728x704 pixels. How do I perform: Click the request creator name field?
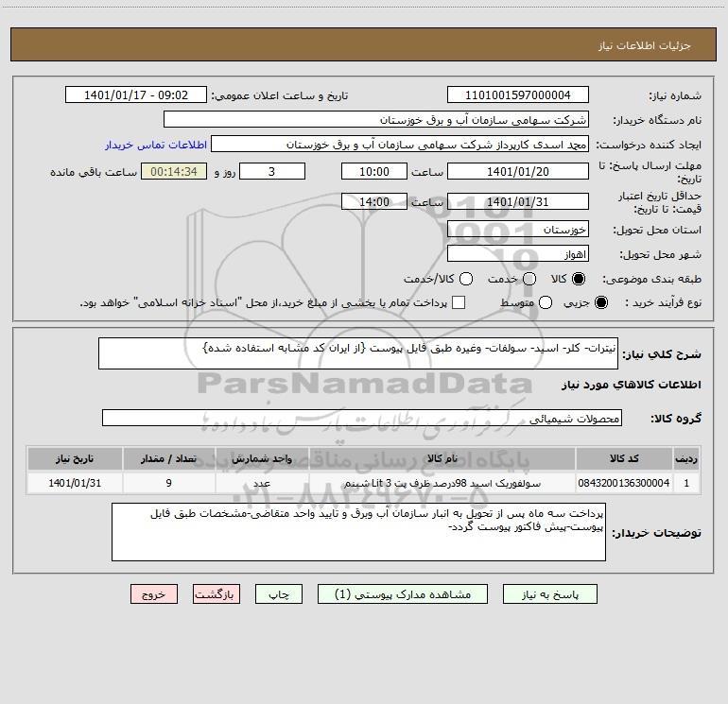[400, 145]
